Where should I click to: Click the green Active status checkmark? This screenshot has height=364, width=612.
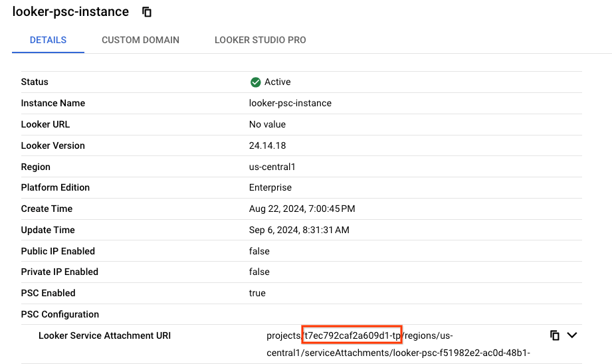pos(255,82)
